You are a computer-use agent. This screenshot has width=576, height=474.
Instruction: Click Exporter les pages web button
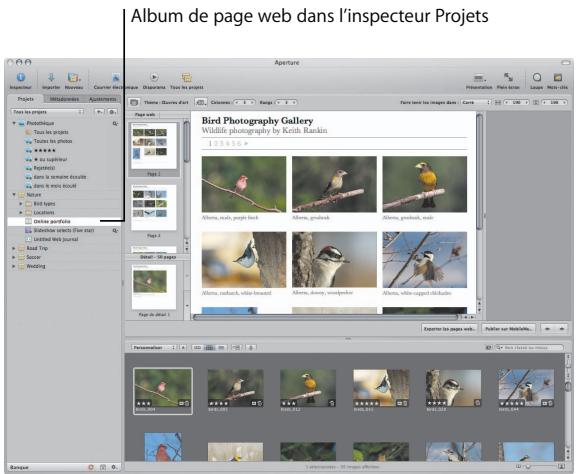[449, 329]
